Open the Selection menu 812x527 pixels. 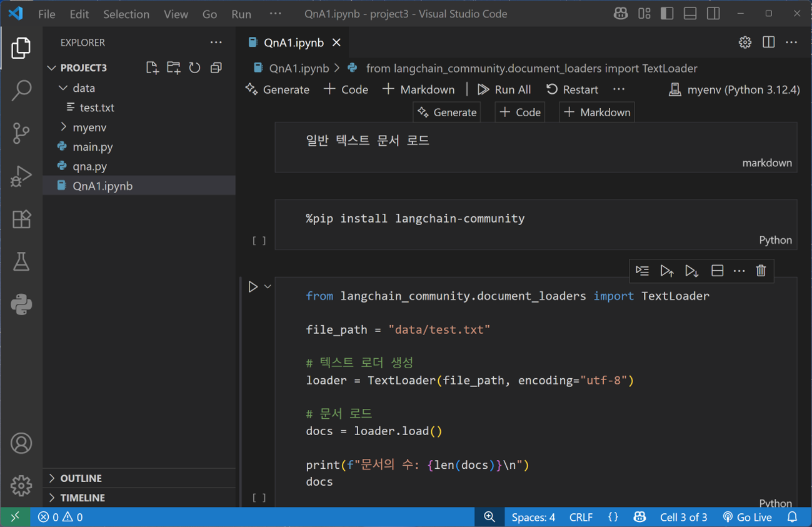click(x=126, y=14)
